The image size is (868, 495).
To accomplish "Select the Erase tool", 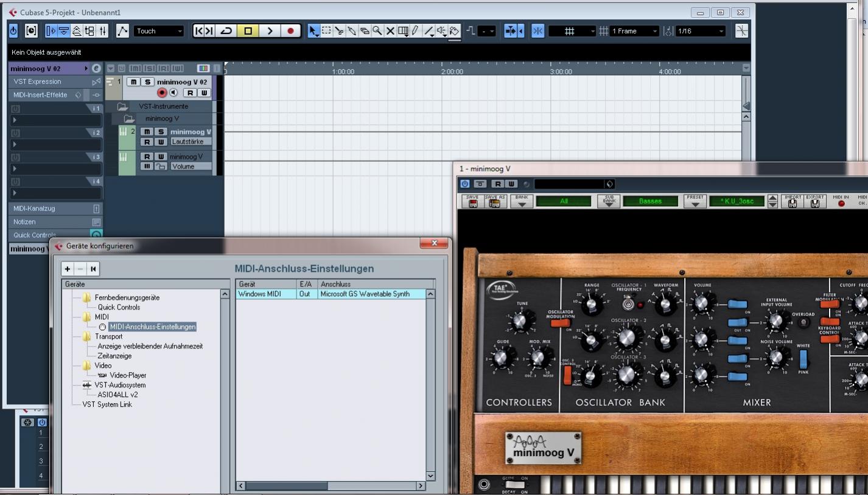I will click(x=365, y=31).
